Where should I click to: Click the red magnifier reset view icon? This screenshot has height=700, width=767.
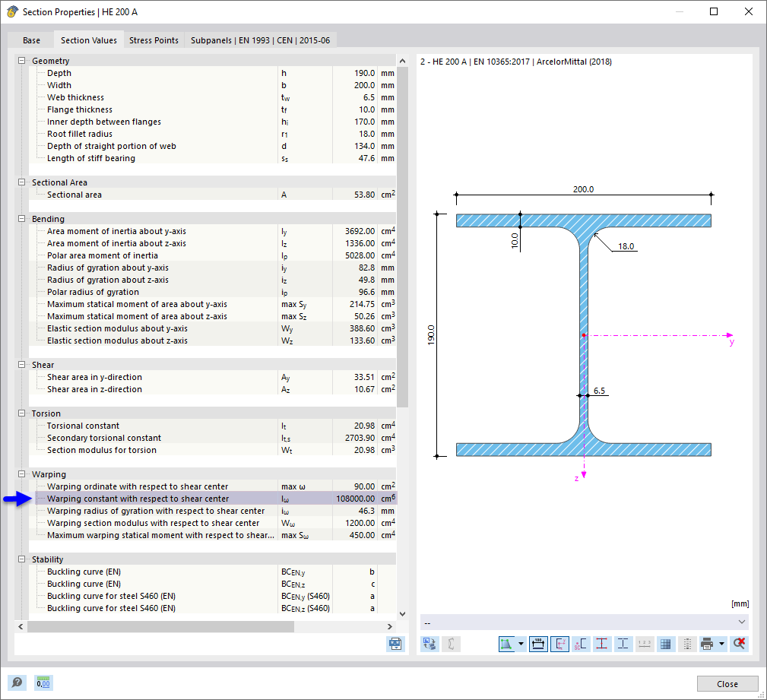pyautogui.click(x=739, y=644)
